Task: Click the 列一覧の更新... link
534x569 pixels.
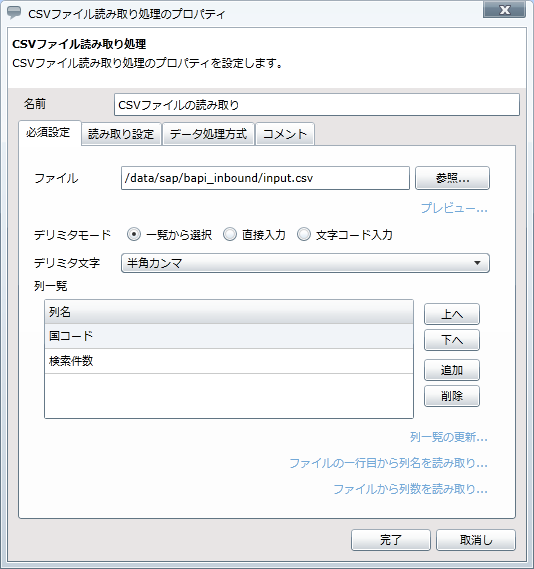Action: click(449, 437)
